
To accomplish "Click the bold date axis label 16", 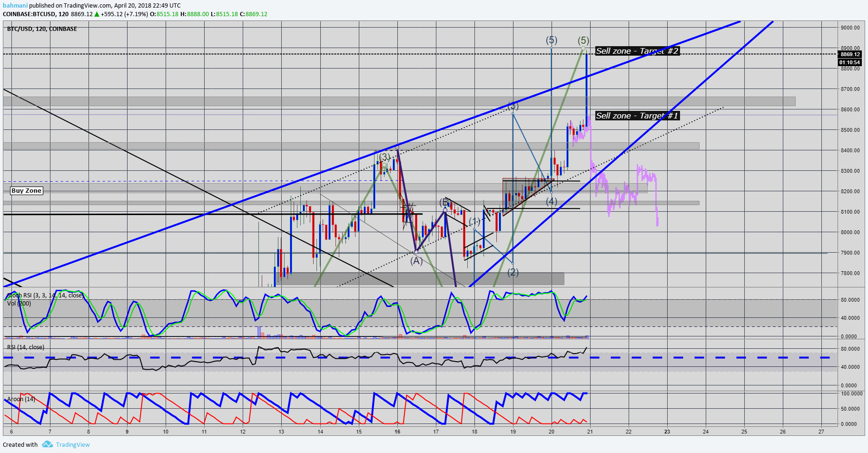I will pyautogui.click(x=397, y=432).
